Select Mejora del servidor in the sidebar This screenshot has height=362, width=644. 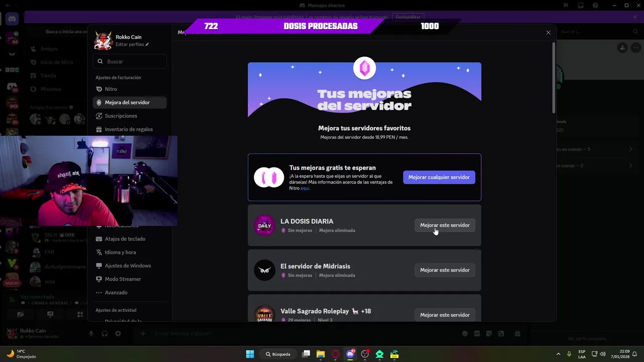click(130, 102)
